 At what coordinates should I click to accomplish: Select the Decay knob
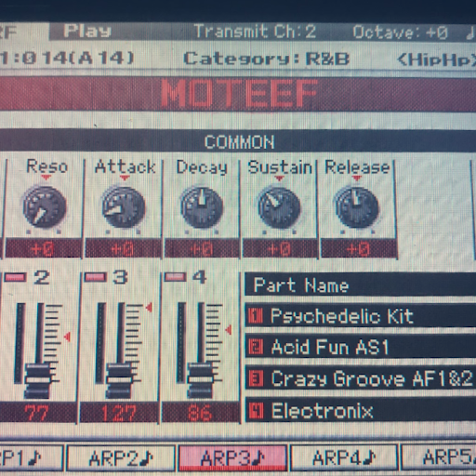(202, 207)
